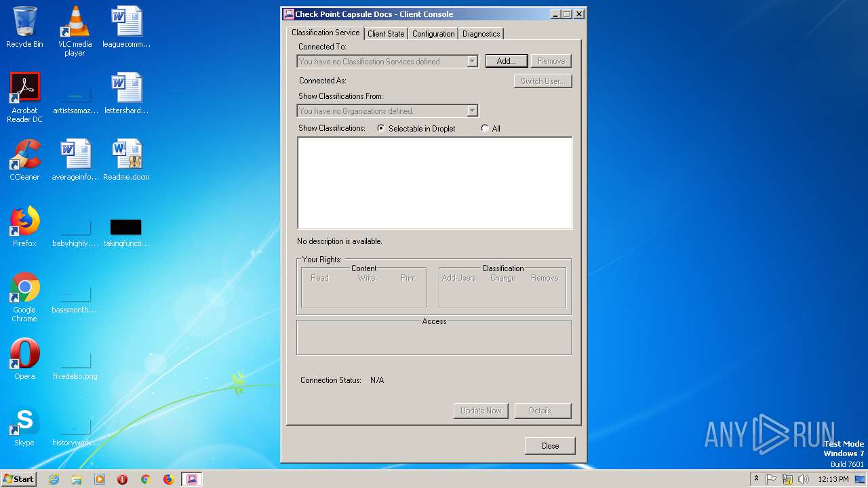Click the Remove service button
The width and height of the screenshot is (868, 488).
(551, 61)
